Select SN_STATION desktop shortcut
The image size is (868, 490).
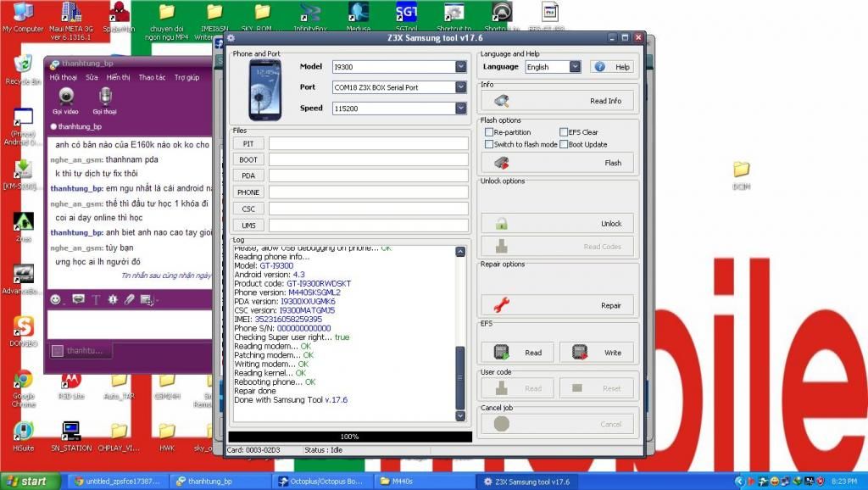[x=71, y=437]
